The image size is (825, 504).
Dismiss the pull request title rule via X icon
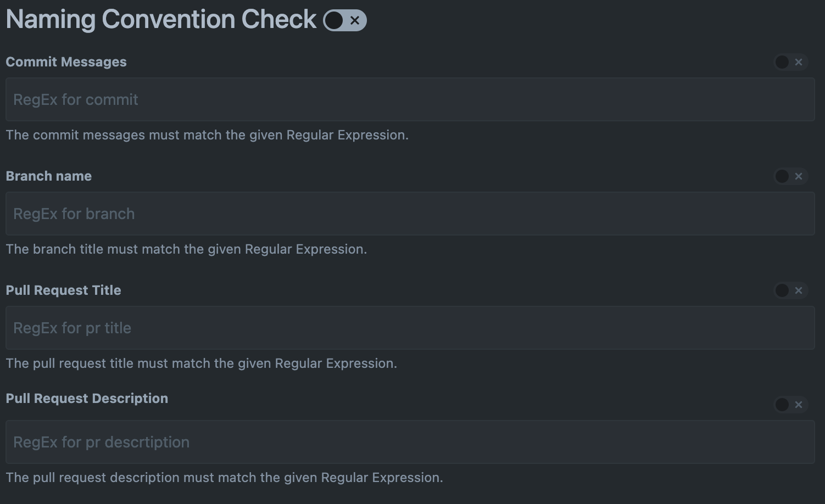pos(798,290)
